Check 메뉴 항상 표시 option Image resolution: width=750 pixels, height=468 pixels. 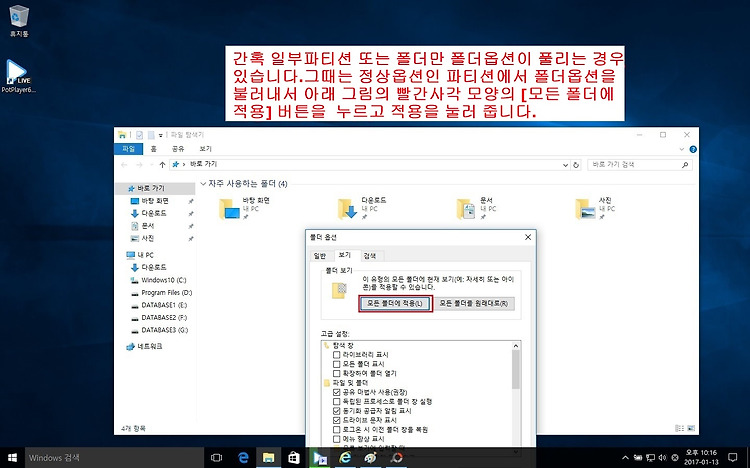tap(336, 439)
